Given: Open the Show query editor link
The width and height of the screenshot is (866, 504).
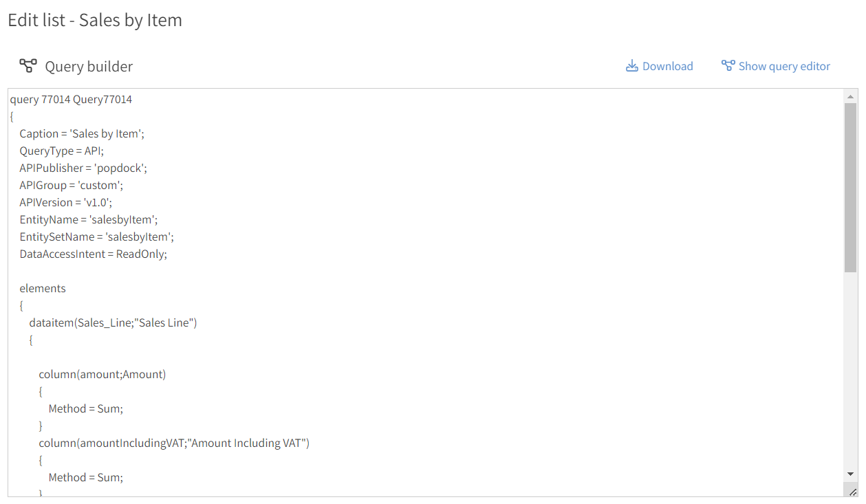Looking at the screenshot, I should click(784, 67).
